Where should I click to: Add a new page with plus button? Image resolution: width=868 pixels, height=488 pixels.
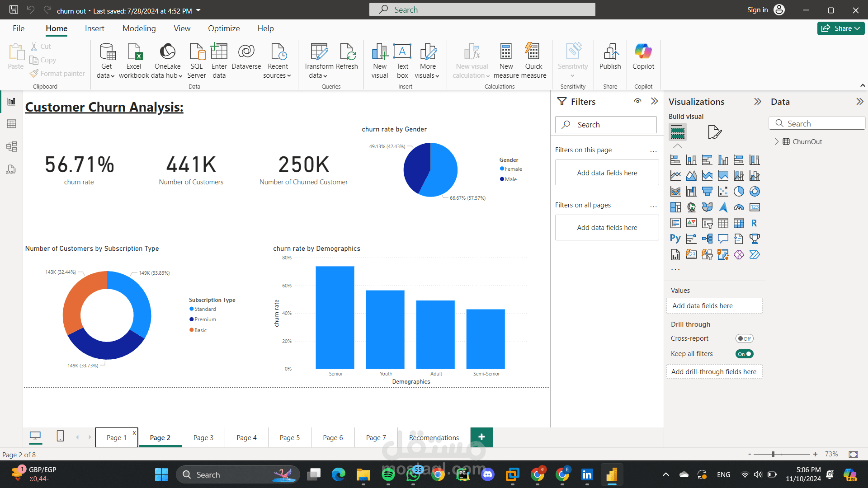click(x=481, y=437)
